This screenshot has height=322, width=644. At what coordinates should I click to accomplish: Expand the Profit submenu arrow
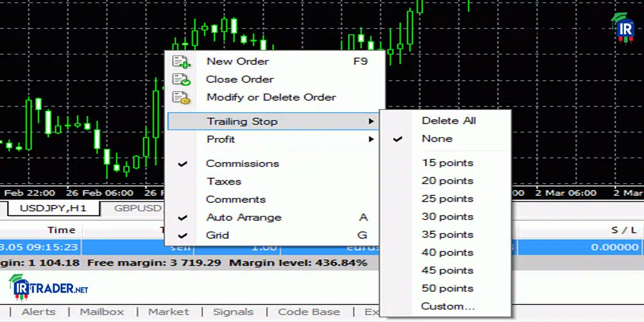tap(371, 140)
